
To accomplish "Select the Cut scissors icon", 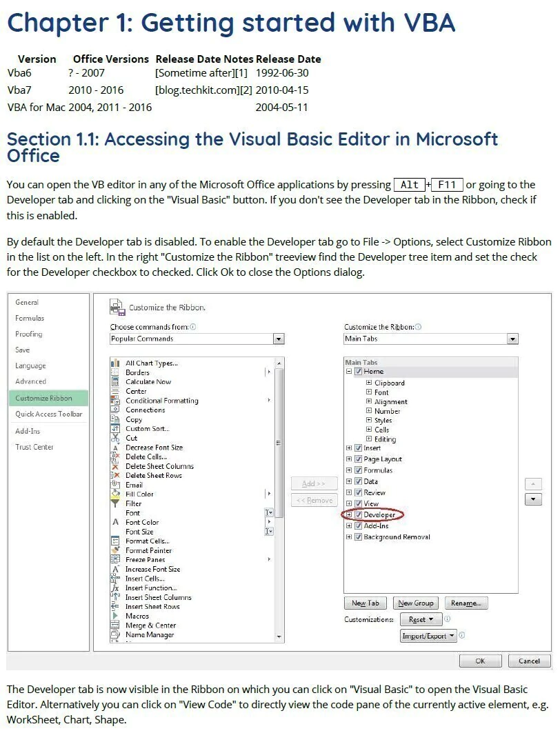I will tap(115, 438).
